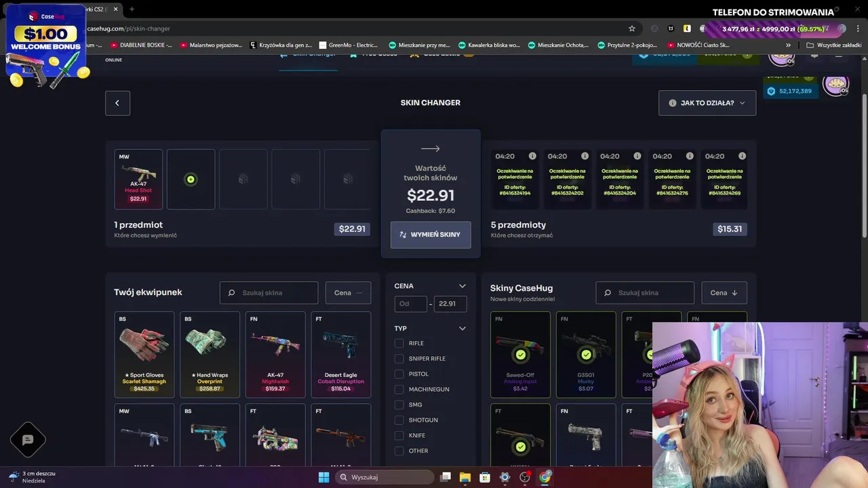Focus the 22.91 maximum price field
868x488 pixels.
(x=450, y=304)
